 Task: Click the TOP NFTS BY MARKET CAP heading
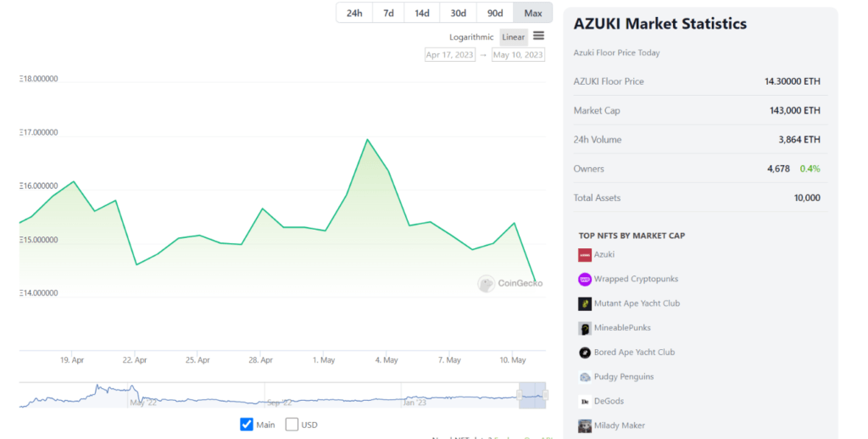[632, 236]
